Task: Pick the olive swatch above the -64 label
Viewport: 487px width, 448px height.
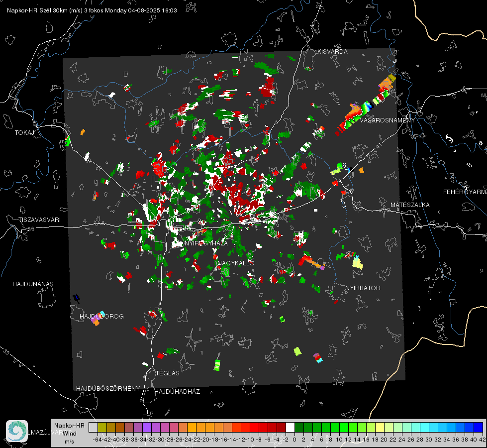Action: (x=102, y=427)
